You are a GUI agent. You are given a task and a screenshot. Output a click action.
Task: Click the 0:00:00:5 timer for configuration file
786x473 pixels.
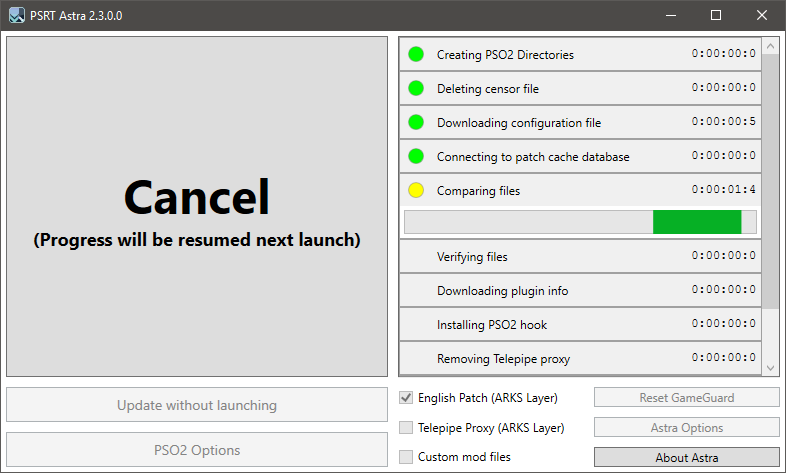(x=723, y=121)
